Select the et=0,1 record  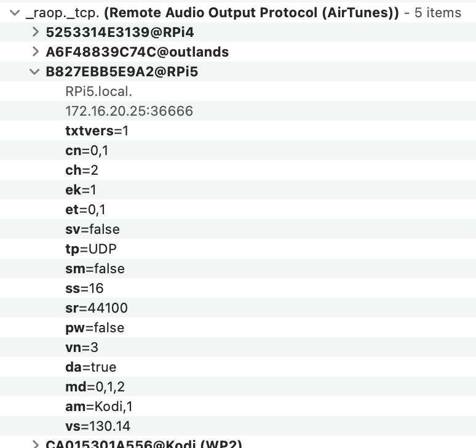[238, 209]
